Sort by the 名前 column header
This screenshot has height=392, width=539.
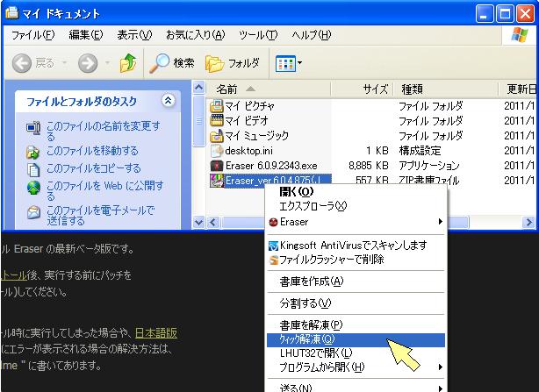point(268,89)
